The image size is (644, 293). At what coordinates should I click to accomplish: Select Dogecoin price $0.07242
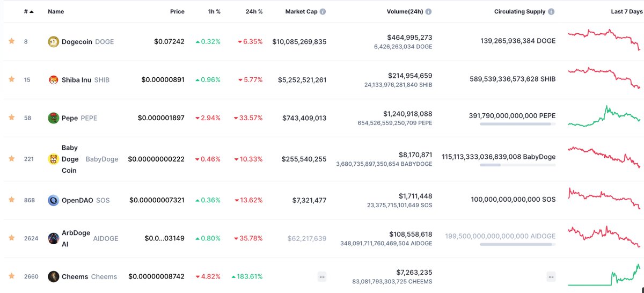(x=169, y=41)
